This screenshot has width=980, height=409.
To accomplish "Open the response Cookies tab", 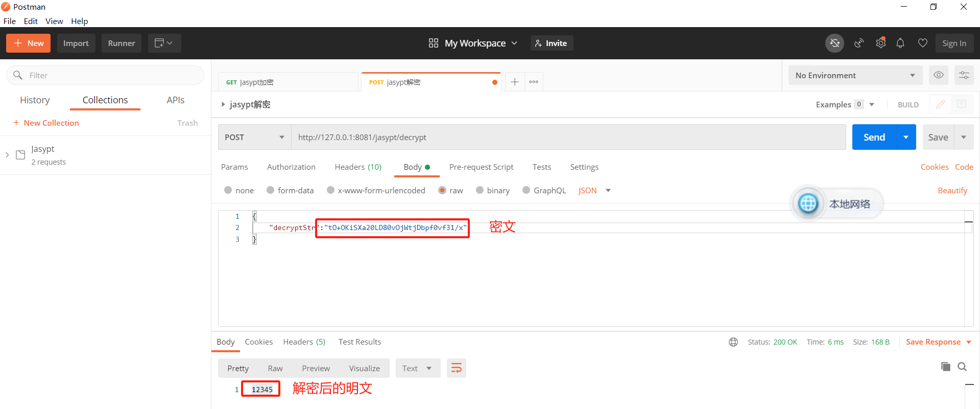I will tap(258, 342).
